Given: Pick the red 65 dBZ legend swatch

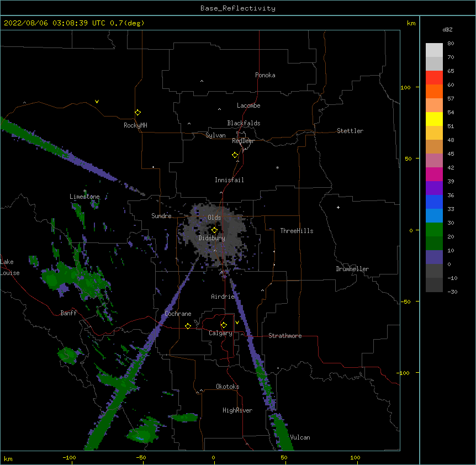Looking at the screenshot, I should (434, 77).
